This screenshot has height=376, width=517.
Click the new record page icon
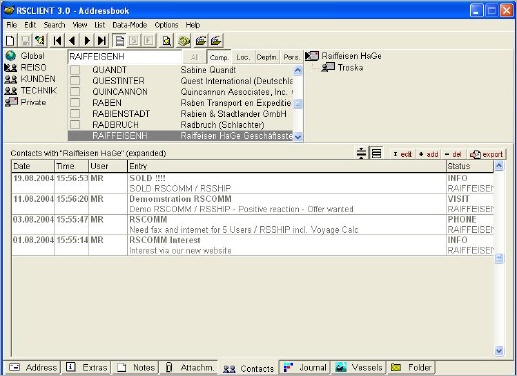click(x=10, y=41)
